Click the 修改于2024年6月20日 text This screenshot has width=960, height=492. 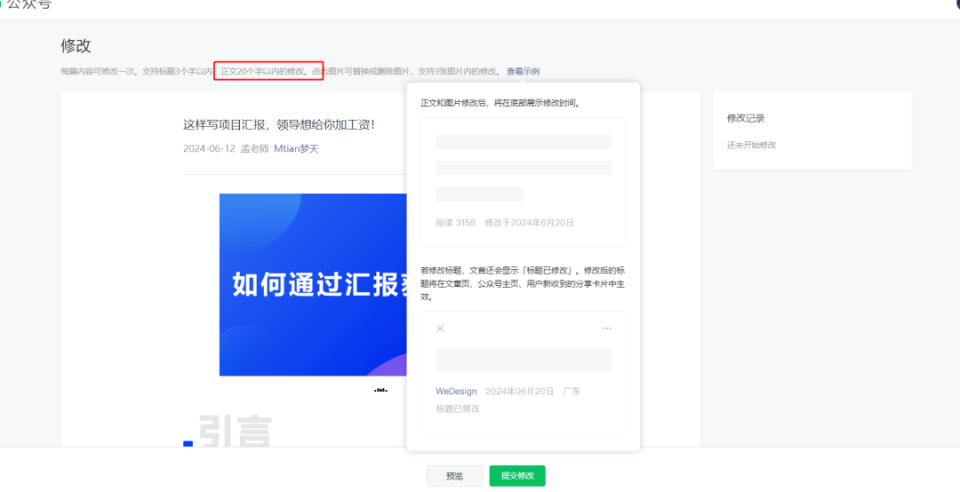(529, 223)
